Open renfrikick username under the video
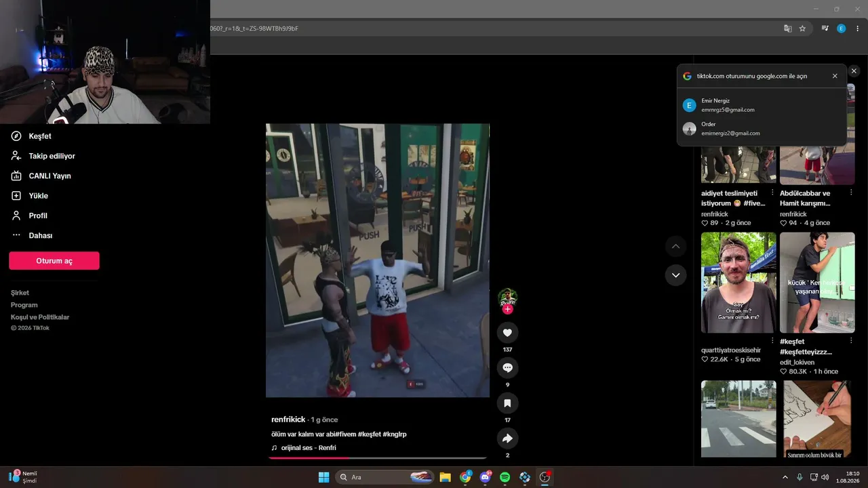Image resolution: width=868 pixels, height=488 pixels. pyautogui.click(x=288, y=420)
